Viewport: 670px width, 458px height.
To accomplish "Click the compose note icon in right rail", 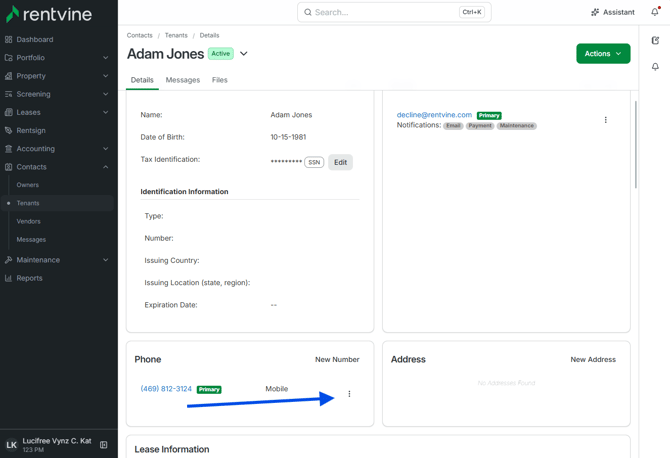I will tap(655, 41).
